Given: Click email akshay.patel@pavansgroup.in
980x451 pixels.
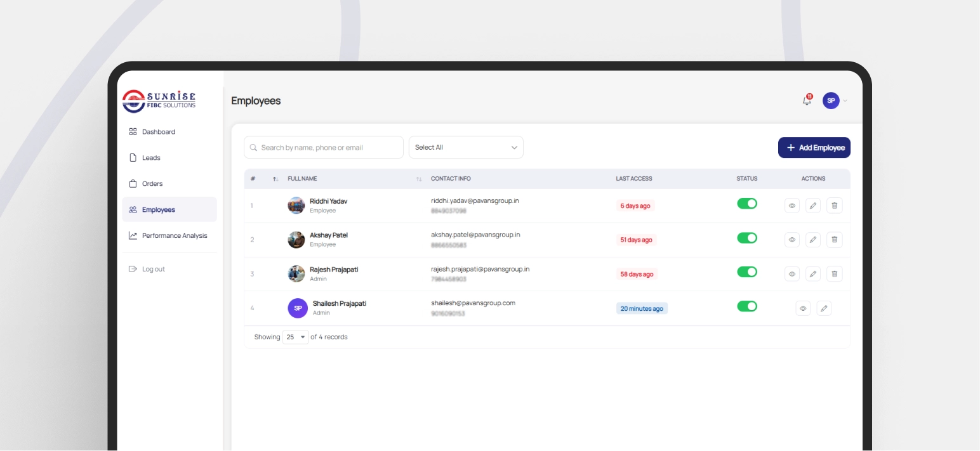Looking at the screenshot, I should 476,235.
